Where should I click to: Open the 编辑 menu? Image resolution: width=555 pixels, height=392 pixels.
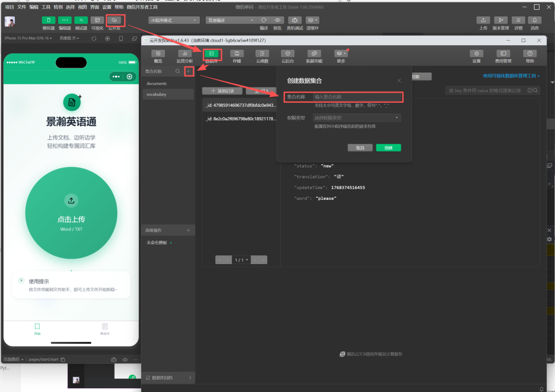[x=33, y=7]
